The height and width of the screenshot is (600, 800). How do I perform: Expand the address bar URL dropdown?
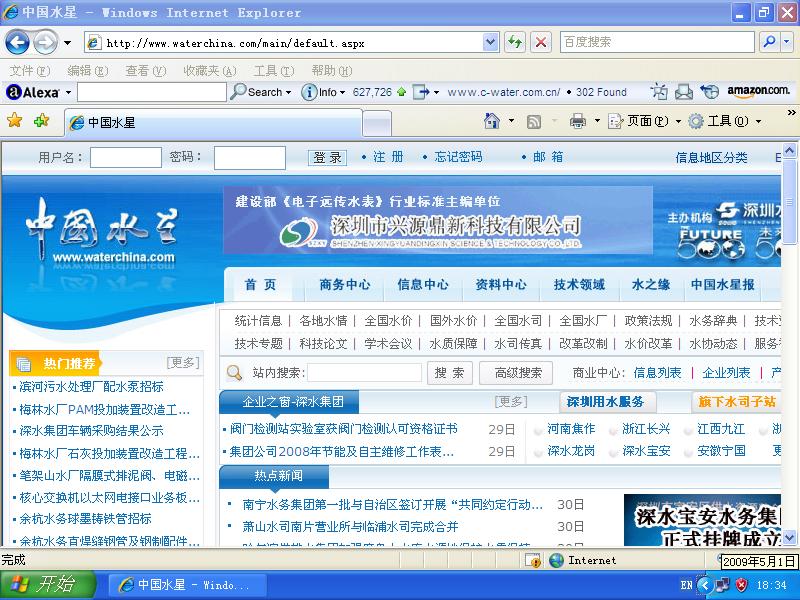point(490,42)
